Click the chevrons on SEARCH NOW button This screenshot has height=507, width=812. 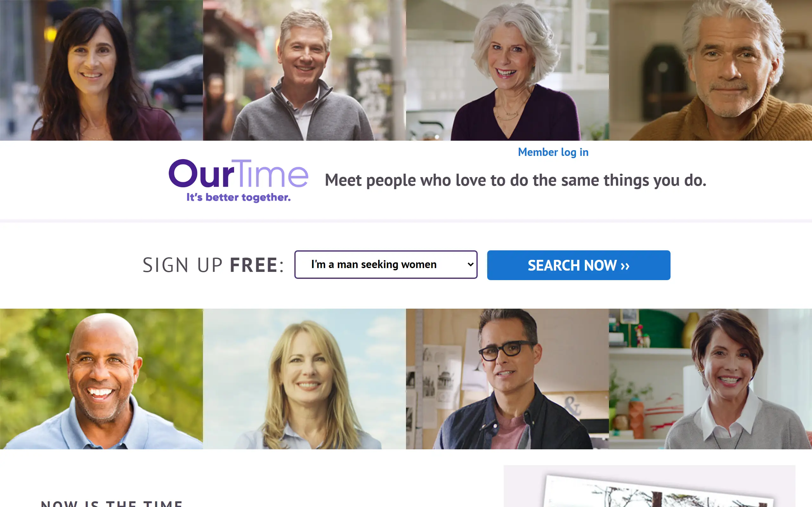tap(625, 266)
